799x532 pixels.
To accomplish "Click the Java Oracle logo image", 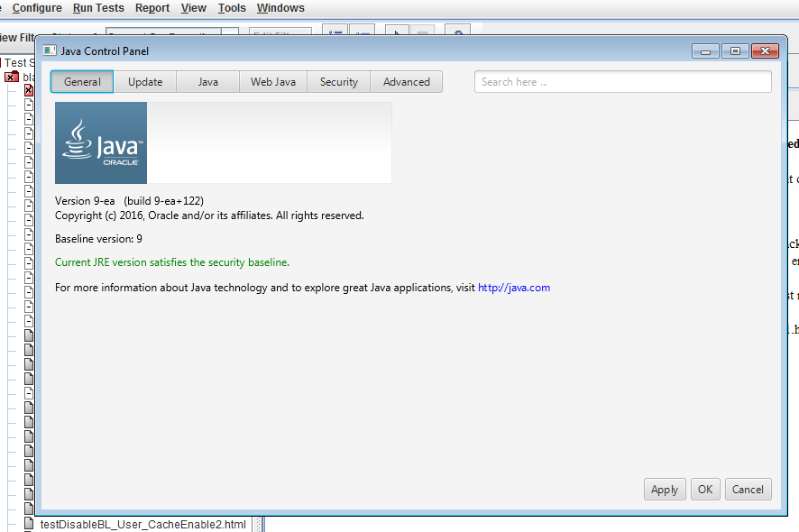I will pos(101,143).
